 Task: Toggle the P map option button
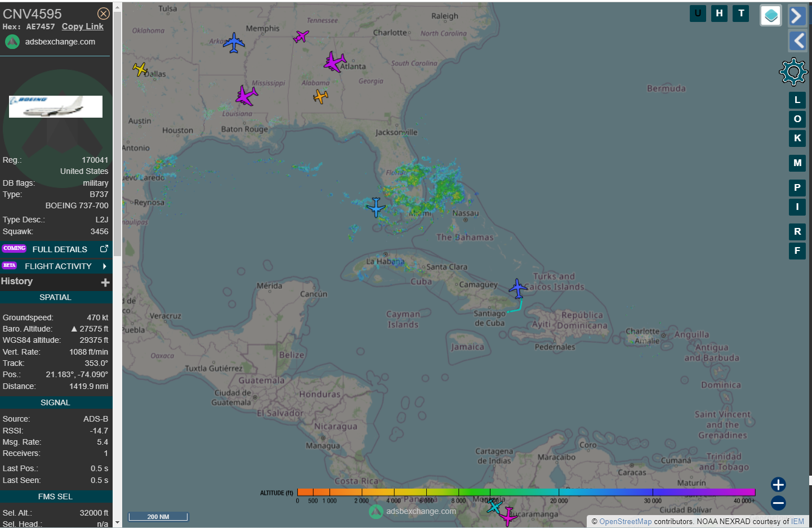(797, 188)
